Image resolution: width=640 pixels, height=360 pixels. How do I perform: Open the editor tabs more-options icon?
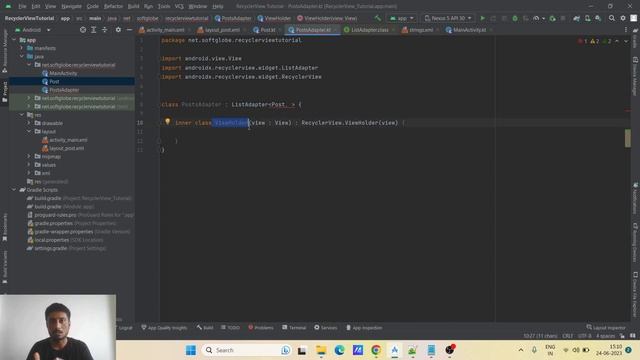point(626,30)
